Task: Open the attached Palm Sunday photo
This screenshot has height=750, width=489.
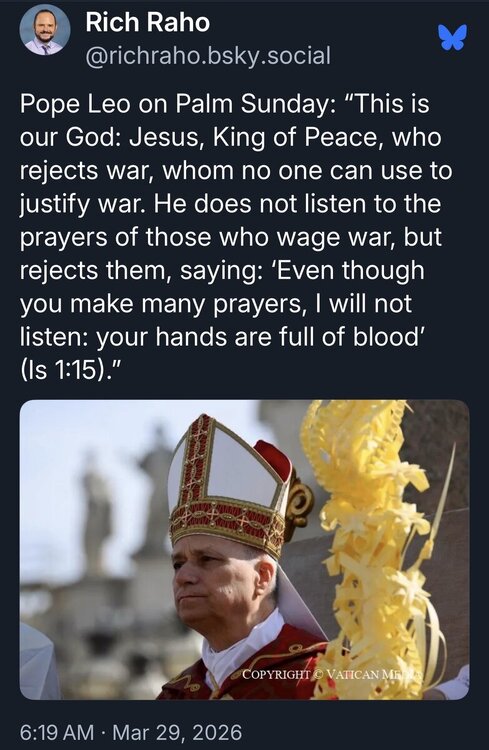Action: click(244, 550)
